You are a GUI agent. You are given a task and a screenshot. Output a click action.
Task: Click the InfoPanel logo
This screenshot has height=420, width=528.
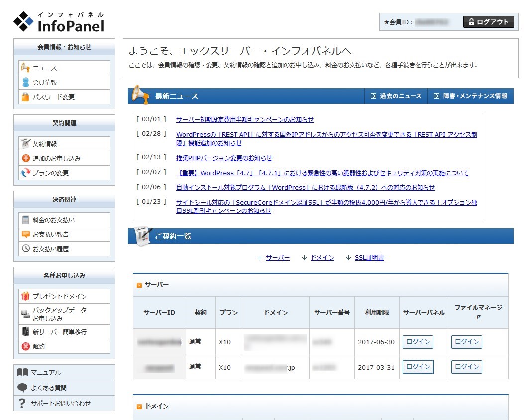[x=59, y=22]
